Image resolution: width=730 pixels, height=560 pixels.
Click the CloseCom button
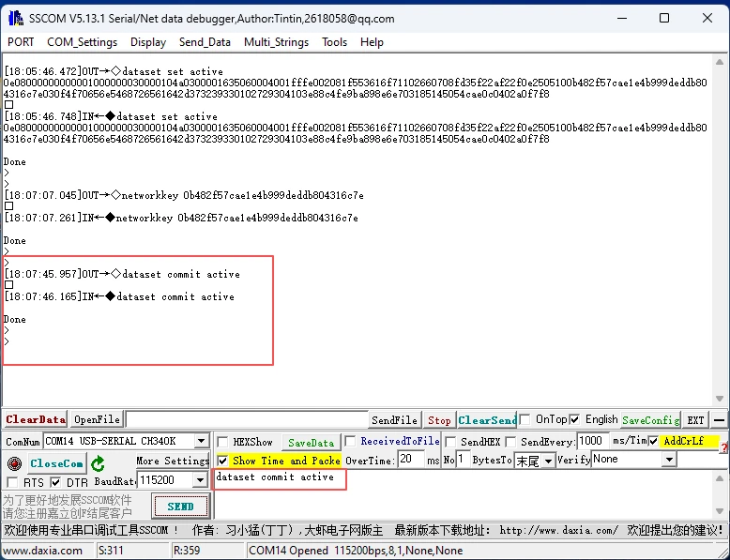tap(56, 463)
